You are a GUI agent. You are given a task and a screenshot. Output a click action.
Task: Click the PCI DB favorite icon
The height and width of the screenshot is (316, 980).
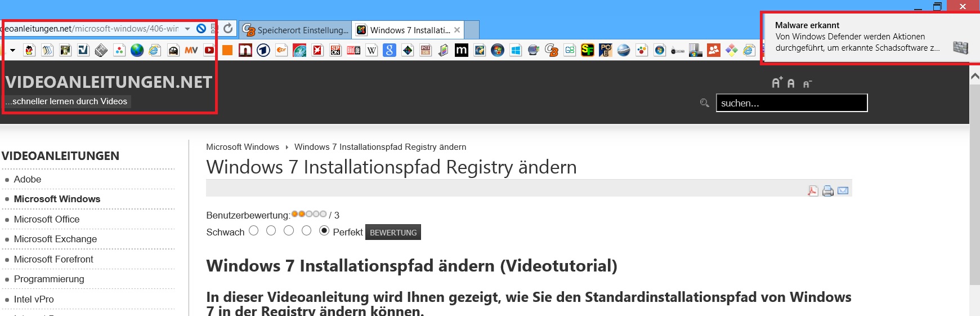tap(426, 50)
